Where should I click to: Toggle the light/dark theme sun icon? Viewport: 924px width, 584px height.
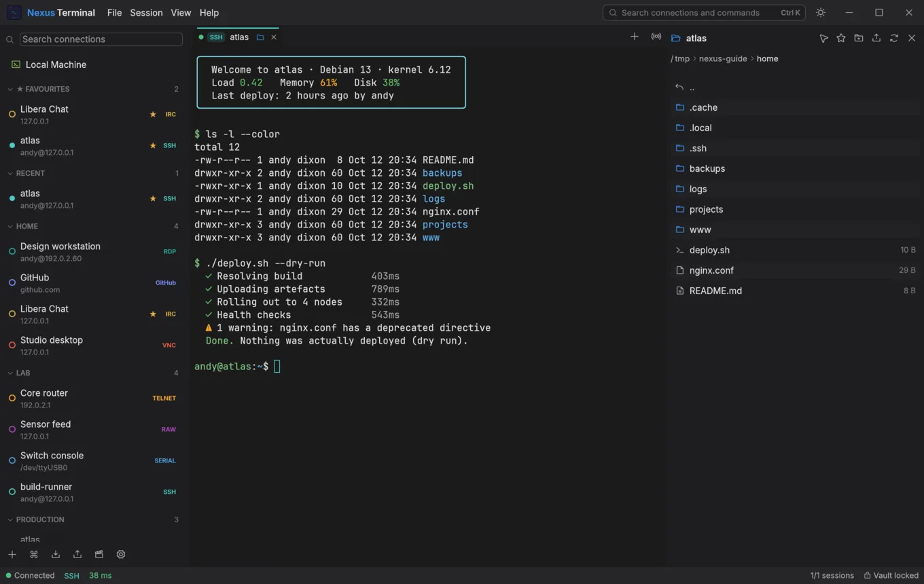821,12
